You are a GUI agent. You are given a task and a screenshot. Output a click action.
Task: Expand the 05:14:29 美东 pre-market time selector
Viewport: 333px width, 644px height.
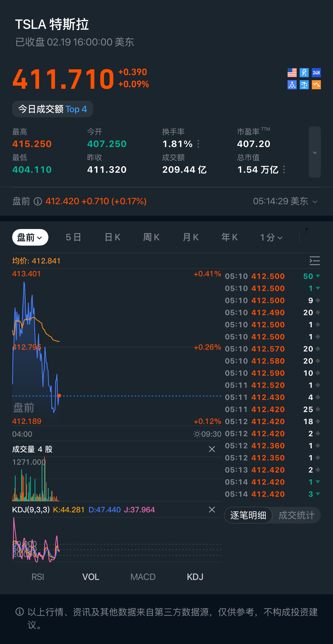pyautogui.click(x=285, y=201)
